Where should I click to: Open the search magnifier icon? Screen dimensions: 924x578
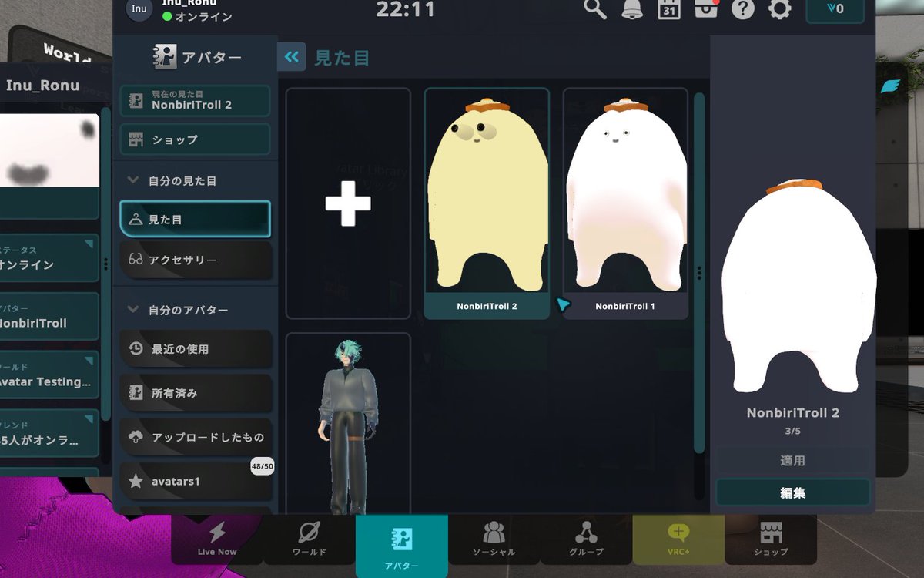(x=595, y=9)
